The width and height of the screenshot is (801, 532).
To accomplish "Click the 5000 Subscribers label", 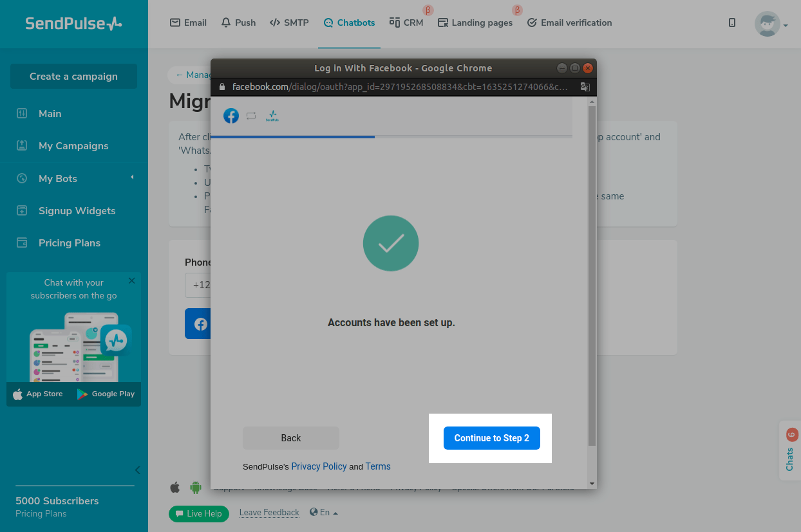I will click(57, 500).
